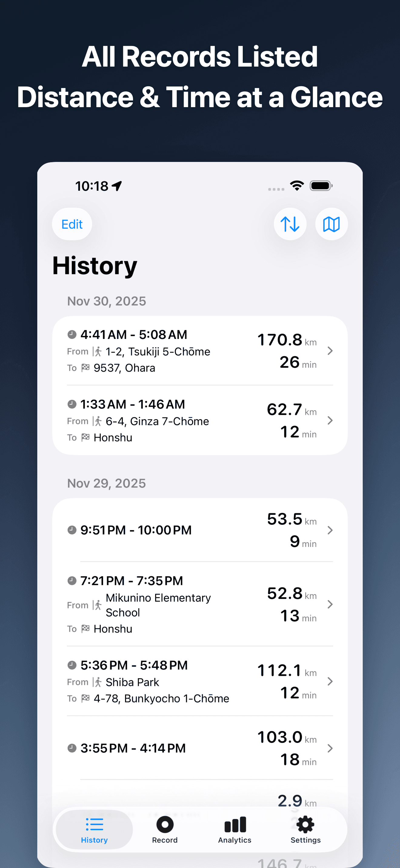Open the Analytics bar chart icon

tap(235, 824)
